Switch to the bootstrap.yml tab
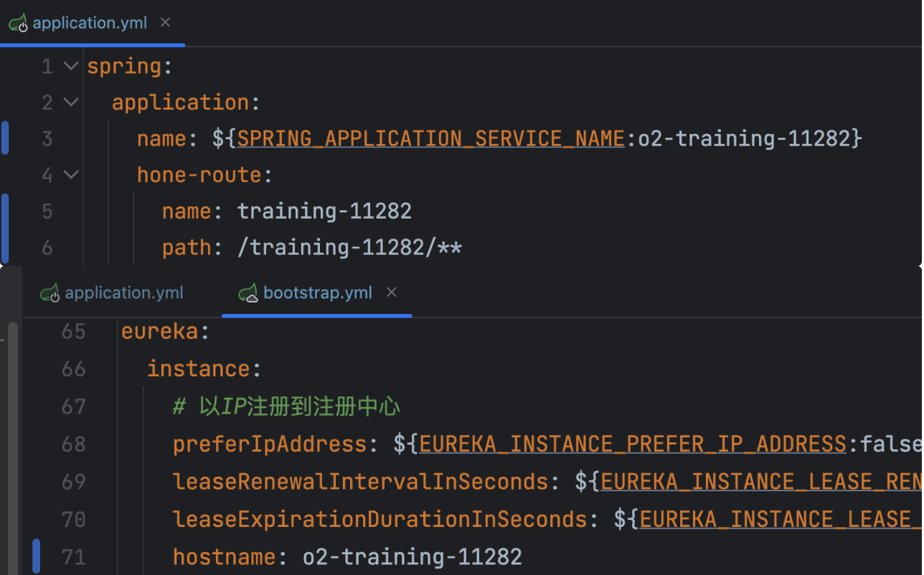The image size is (924, 575). 317,293
